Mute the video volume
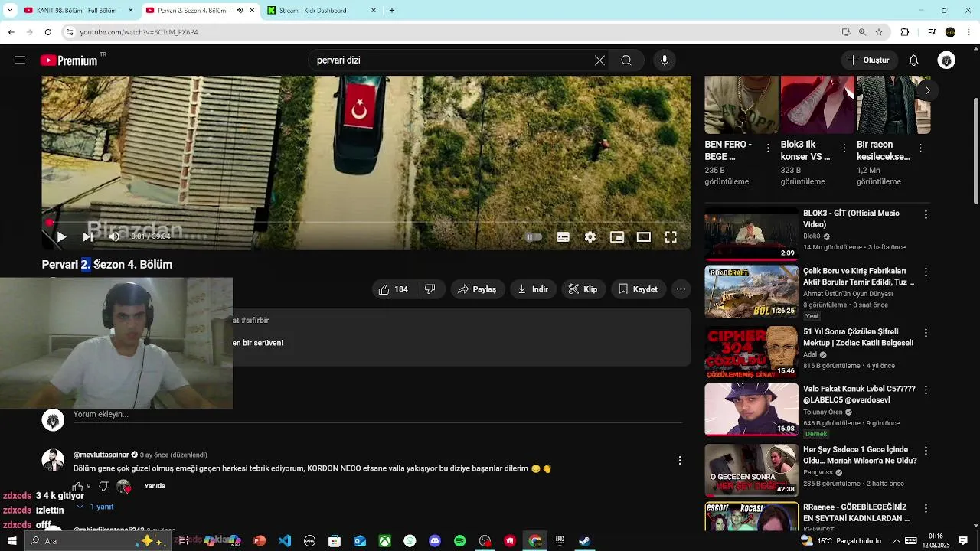The height and width of the screenshot is (551, 980). click(x=114, y=237)
